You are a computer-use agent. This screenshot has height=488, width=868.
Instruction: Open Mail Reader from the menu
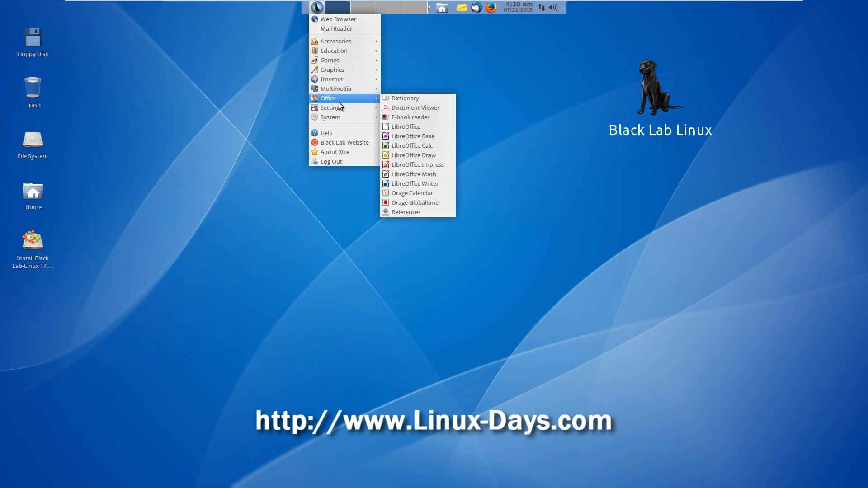coord(344,28)
